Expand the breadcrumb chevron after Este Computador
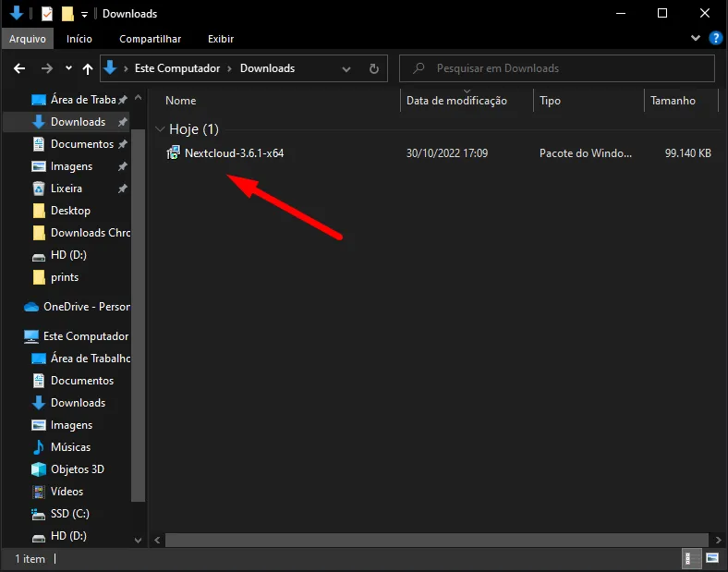728x572 pixels. click(230, 68)
